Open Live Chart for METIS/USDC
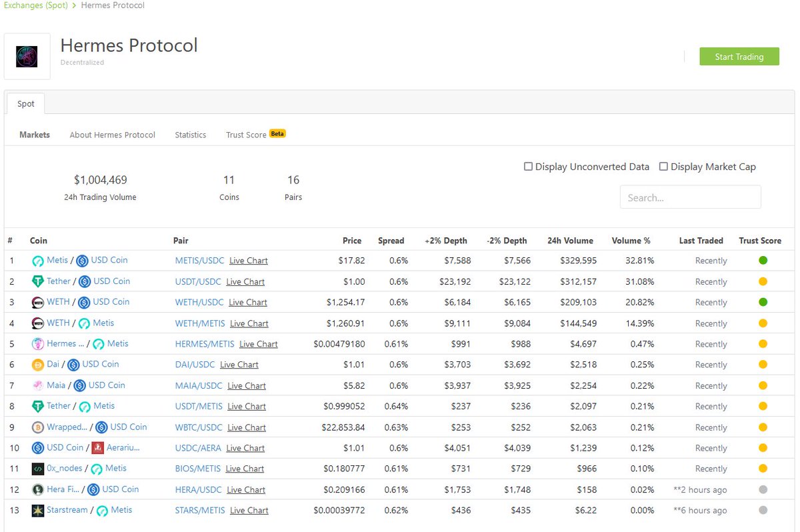This screenshot has width=800, height=532. pos(249,261)
